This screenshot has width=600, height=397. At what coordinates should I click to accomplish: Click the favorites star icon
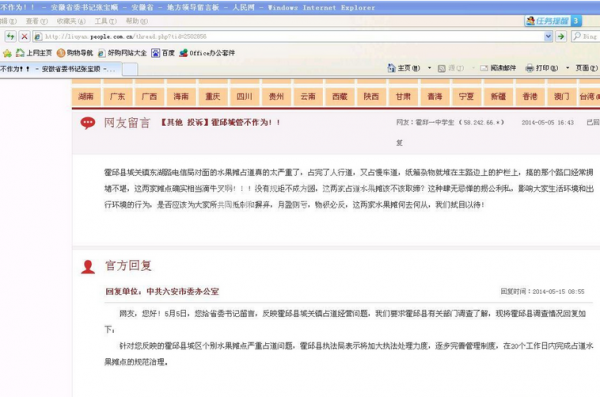click(x=7, y=53)
